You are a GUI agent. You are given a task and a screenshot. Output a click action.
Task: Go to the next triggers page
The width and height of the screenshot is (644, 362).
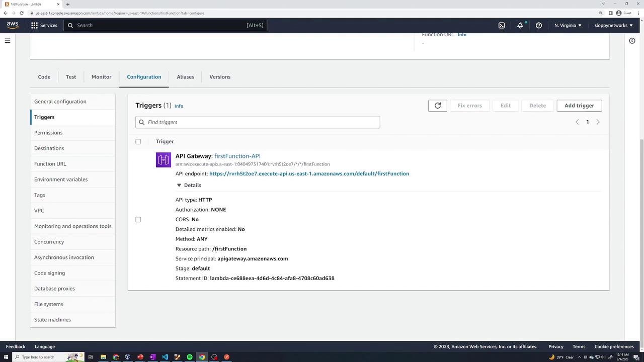coord(598,122)
